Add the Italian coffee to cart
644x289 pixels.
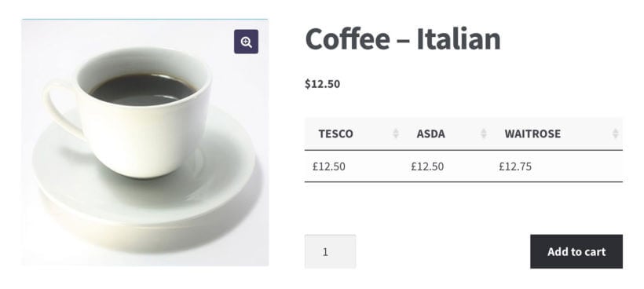[576, 251]
